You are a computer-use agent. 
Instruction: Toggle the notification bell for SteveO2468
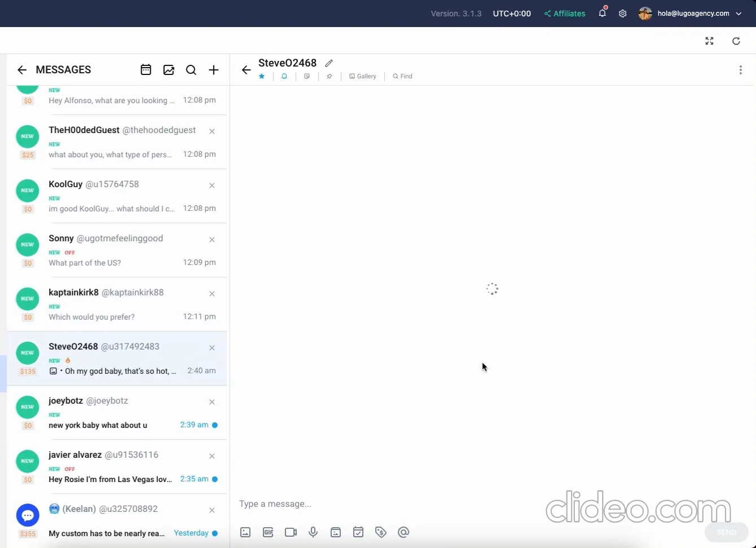[x=284, y=76]
